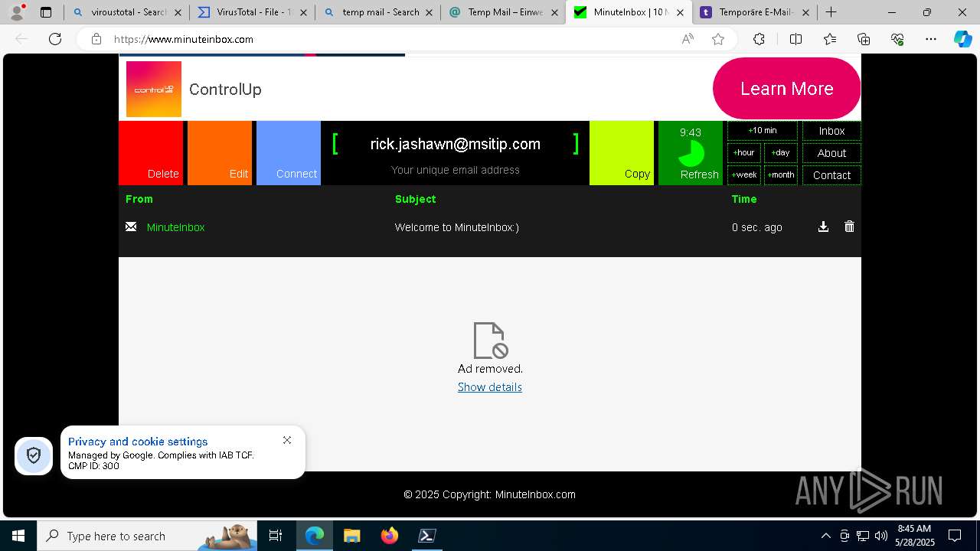The width and height of the screenshot is (980, 551).
Task: Open the Contact menu item
Action: pos(831,175)
